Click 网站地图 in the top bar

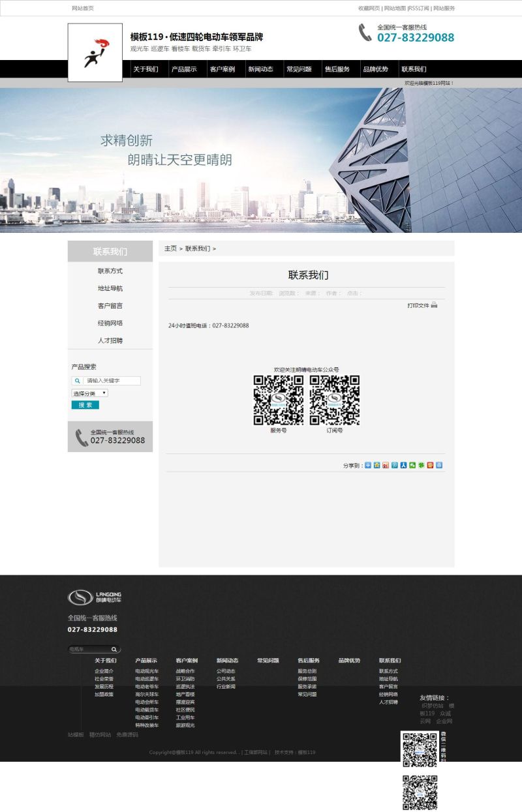395,8
